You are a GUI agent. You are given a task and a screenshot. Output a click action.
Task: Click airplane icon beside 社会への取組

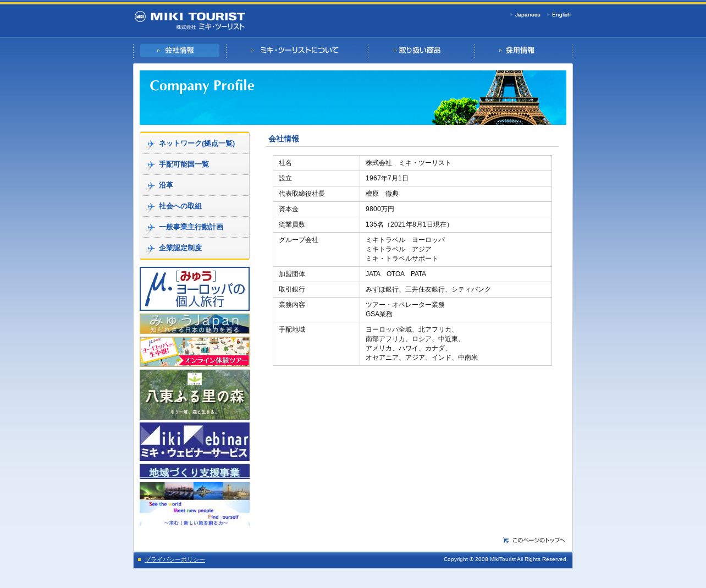pyautogui.click(x=150, y=207)
